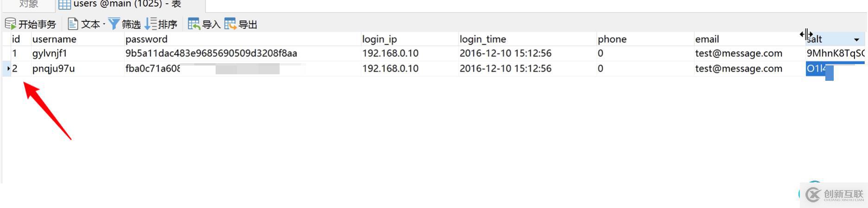Click the email column header
868x208 pixels.
tap(707, 39)
